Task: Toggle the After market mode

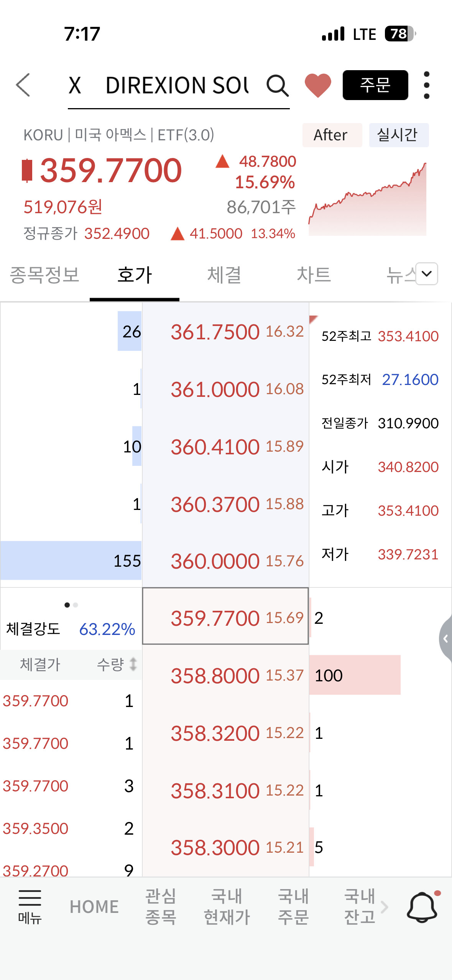Action: pyautogui.click(x=332, y=135)
